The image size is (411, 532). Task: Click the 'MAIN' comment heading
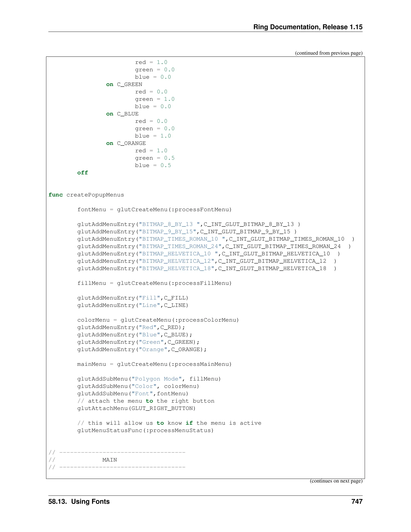[109, 460]
